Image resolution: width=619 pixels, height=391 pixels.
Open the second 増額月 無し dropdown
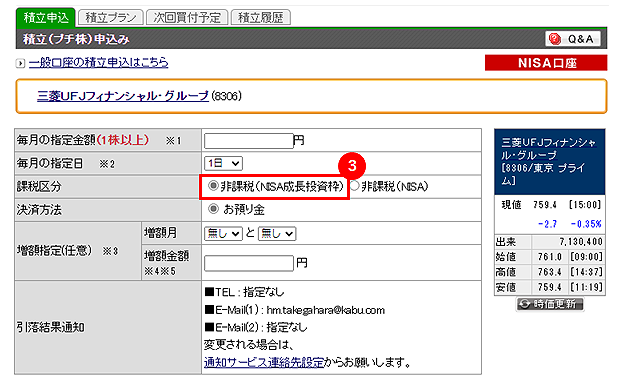[x=277, y=233]
